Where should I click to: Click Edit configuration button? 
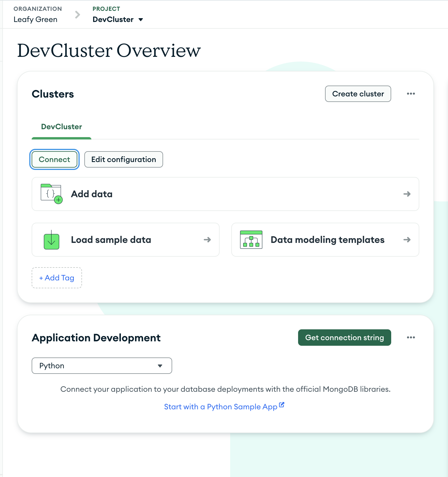pyautogui.click(x=124, y=159)
